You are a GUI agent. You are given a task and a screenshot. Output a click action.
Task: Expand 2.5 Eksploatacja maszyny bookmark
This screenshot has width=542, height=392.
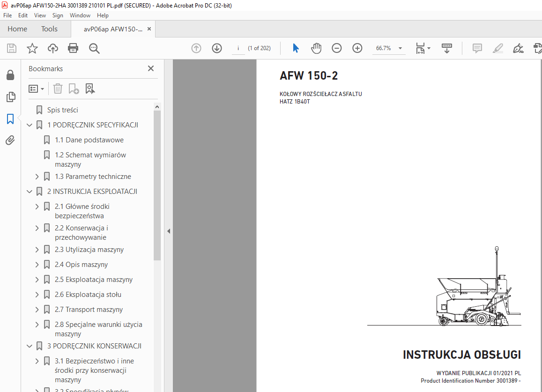(37, 280)
